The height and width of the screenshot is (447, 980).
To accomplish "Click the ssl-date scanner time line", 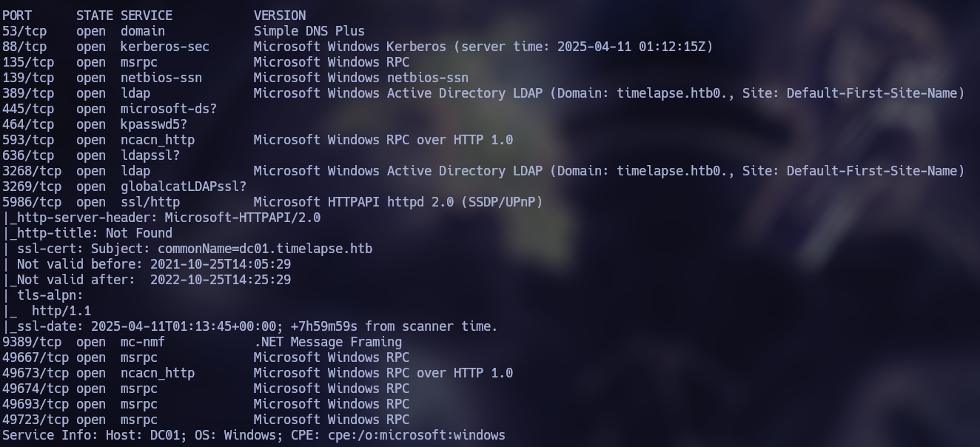I will coord(250,326).
